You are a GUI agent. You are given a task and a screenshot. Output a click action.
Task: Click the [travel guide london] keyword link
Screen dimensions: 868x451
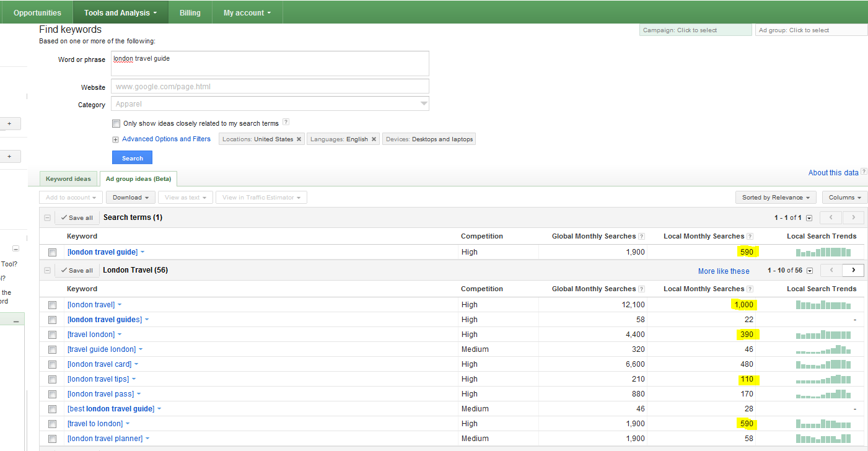tap(102, 349)
